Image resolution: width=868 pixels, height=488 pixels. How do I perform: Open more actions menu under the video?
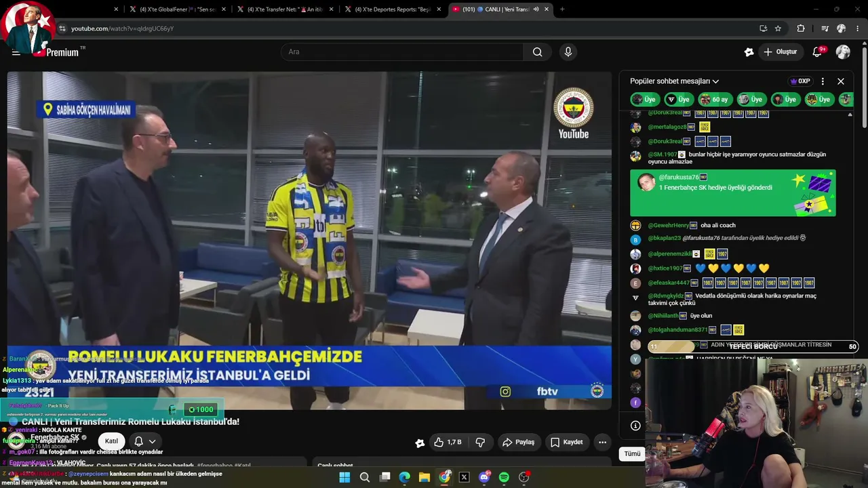602,442
